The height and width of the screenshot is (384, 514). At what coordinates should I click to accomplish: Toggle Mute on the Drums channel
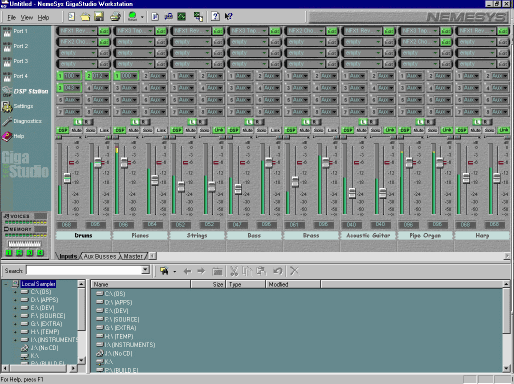coord(77,130)
